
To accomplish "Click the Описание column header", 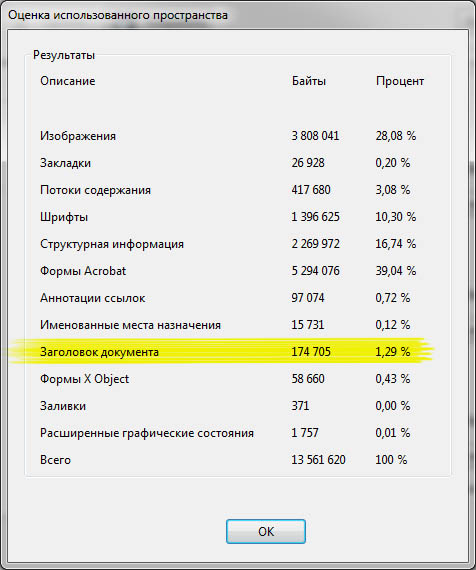I will 68,81.
